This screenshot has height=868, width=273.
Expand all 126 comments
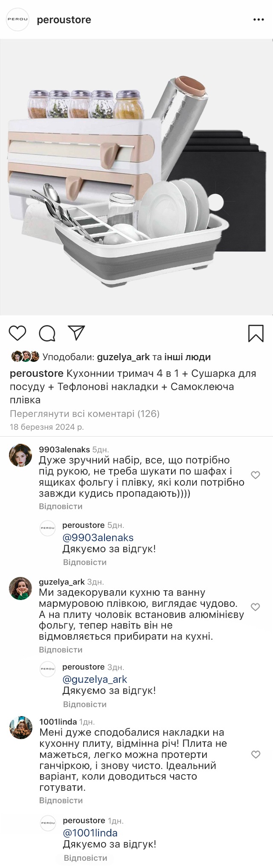tap(84, 414)
